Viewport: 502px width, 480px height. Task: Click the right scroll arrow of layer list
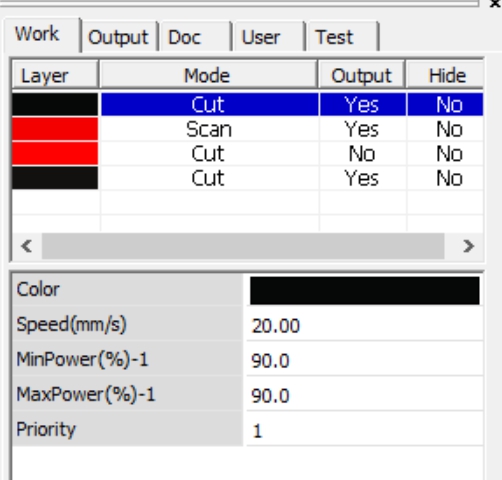(x=468, y=246)
